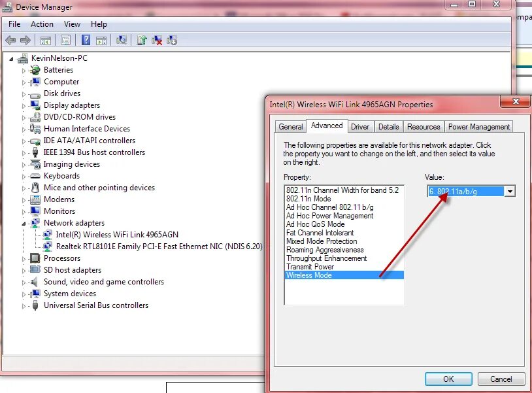Click the Realtek RTL8101E adapter icon

(x=47, y=247)
